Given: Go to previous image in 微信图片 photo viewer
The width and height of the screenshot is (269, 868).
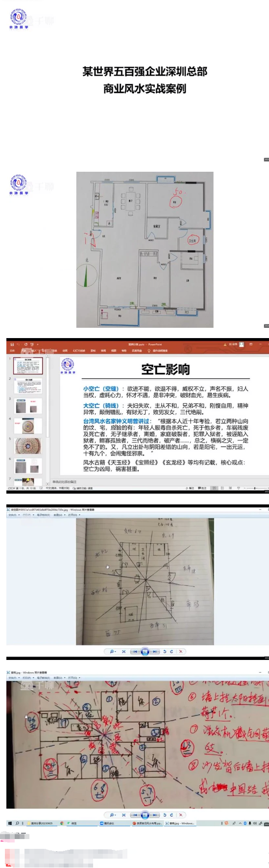Looking at the screenshot, I should pos(135,652).
